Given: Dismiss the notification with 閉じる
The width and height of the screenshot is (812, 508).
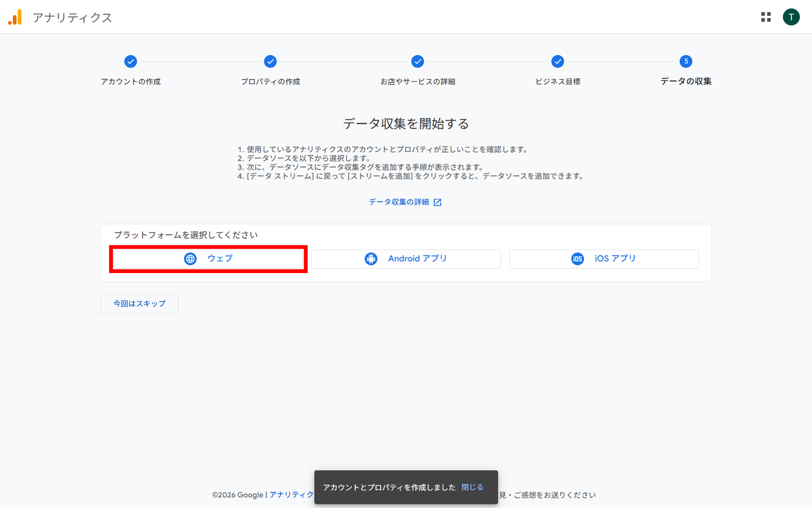Looking at the screenshot, I should [x=472, y=487].
